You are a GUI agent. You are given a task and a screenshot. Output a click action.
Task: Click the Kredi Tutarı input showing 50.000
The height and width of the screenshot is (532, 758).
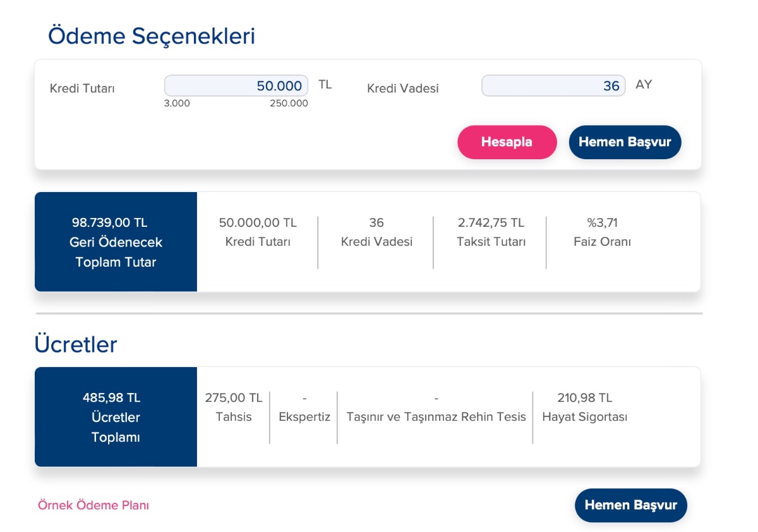coord(236,86)
